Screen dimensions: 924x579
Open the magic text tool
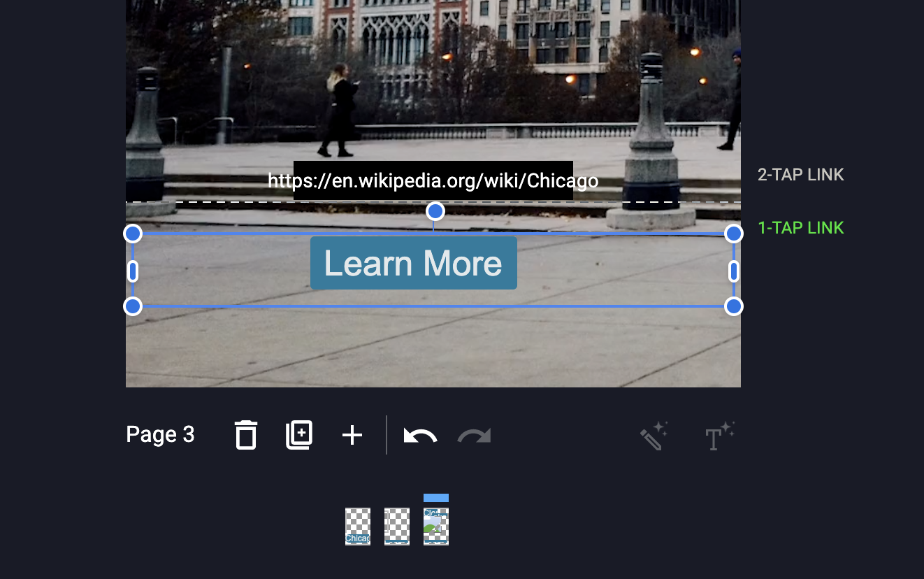[719, 436]
